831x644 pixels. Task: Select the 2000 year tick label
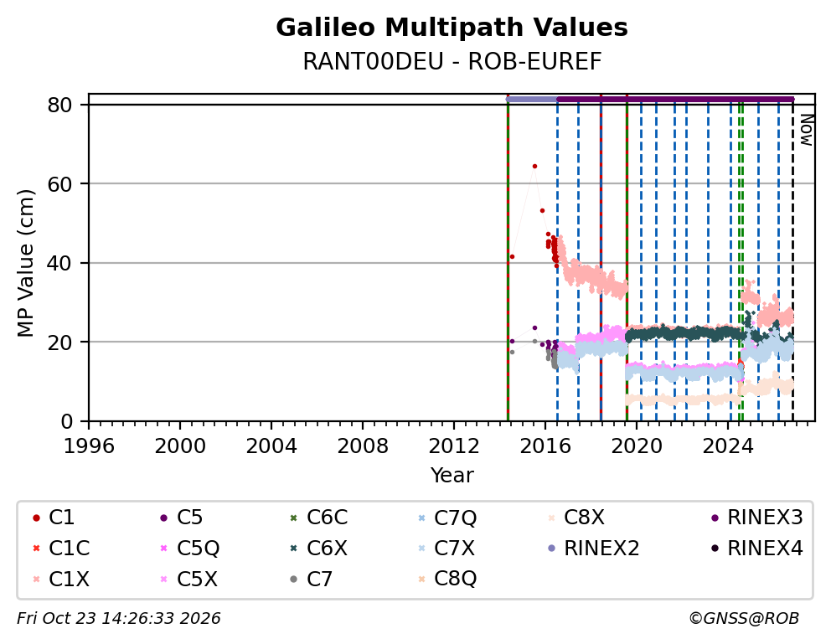coord(179,446)
